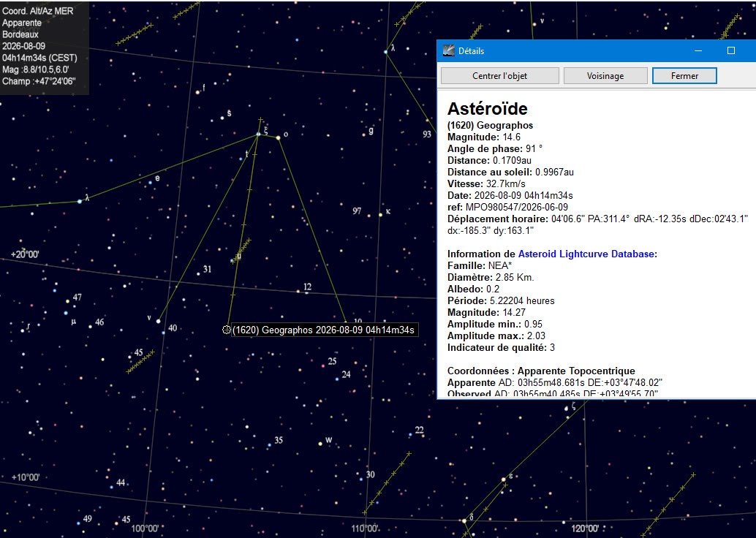Click the Geographos 2026-08-09 object label
Image resolution: width=756 pixels, height=538 pixels.
pos(323,330)
